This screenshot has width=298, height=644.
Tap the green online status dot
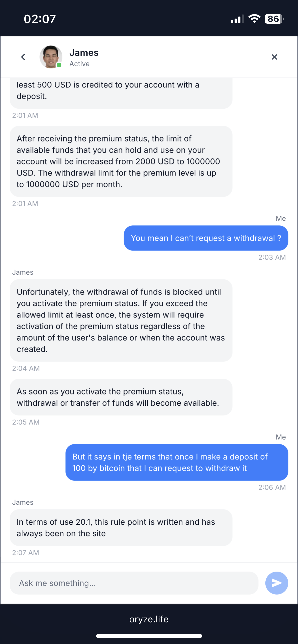pos(59,65)
